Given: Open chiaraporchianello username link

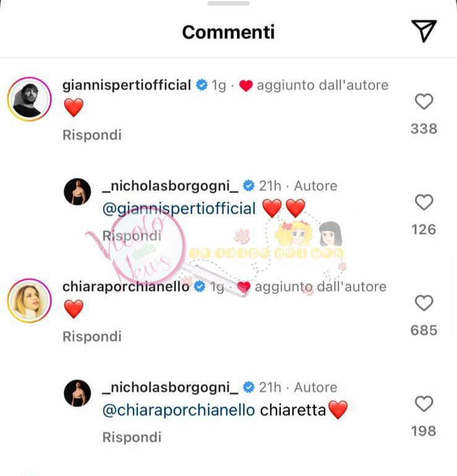Looking at the screenshot, I should pos(126,287).
